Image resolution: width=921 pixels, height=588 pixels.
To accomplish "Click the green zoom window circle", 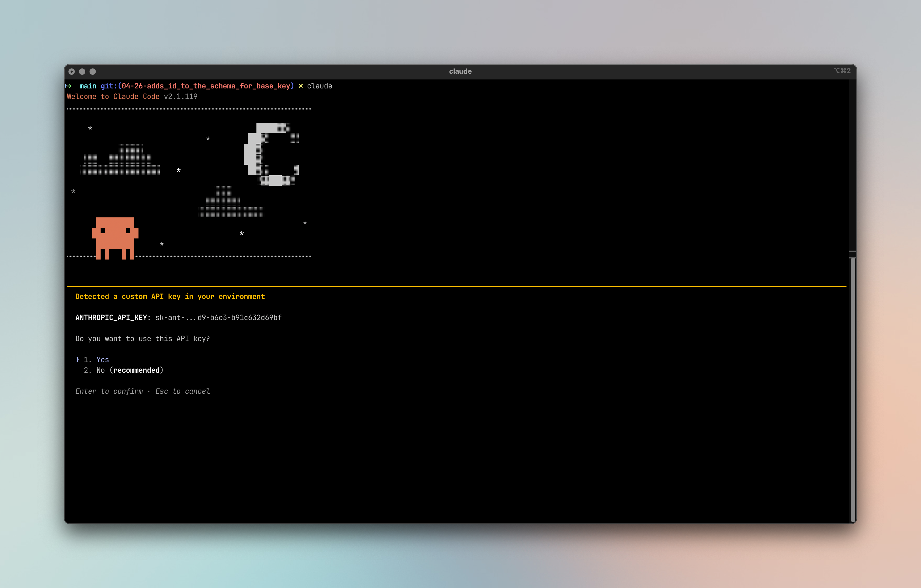I will 93,71.
